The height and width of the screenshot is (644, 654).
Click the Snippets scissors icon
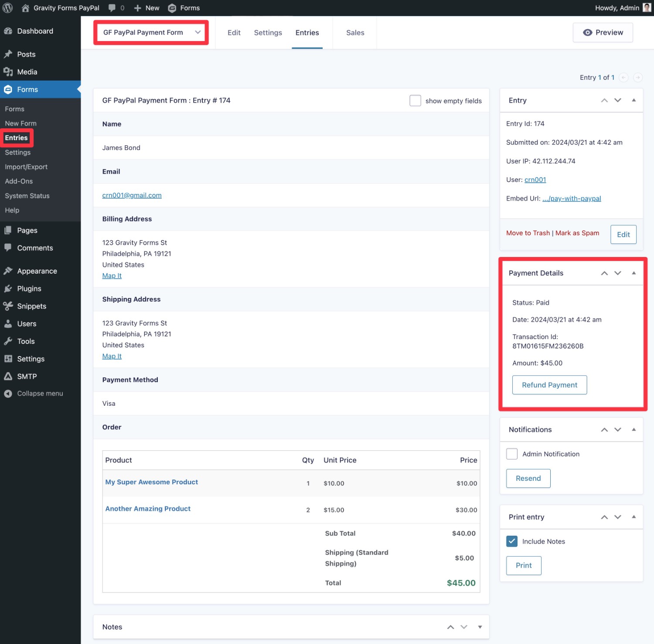(8, 306)
